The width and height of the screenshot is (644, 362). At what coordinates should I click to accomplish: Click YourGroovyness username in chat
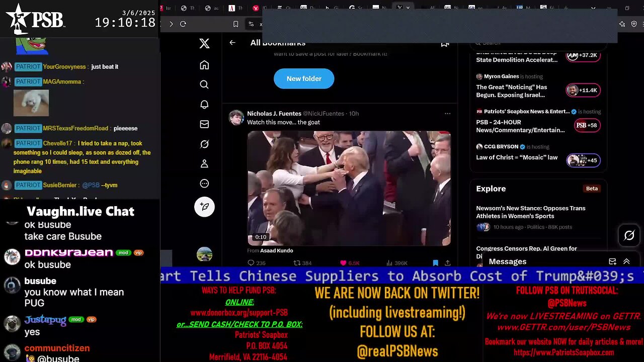pos(64,67)
